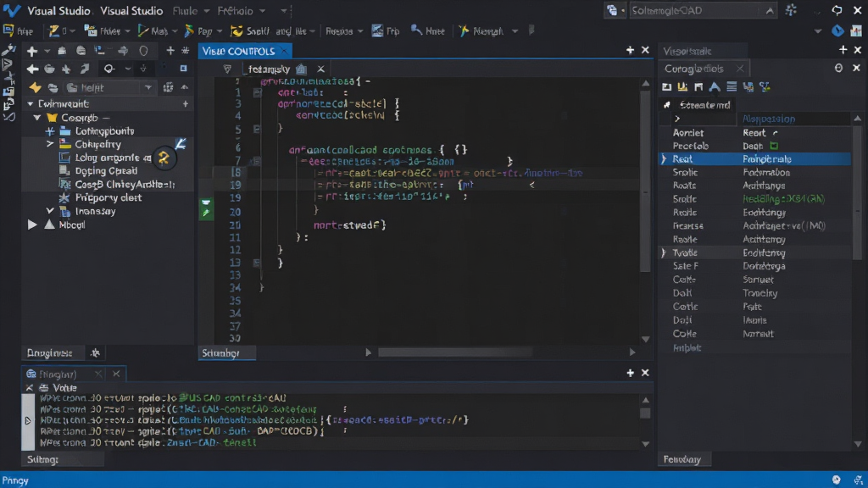
Task: Click the green bookmark margin marker
Action: [x=206, y=208]
